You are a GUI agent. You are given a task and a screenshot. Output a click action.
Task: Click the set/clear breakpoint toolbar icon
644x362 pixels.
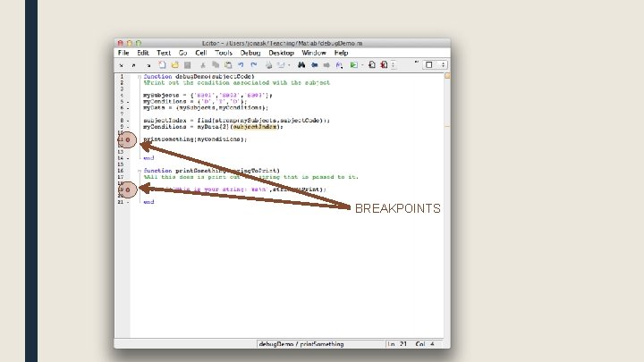(372, 65)
